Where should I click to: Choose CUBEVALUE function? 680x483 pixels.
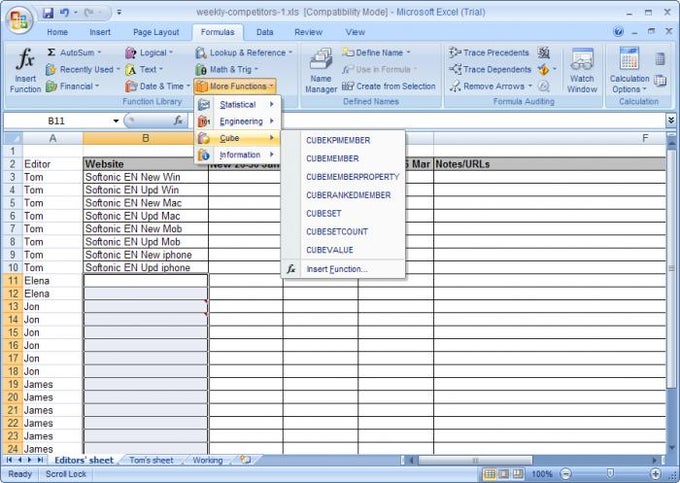(330, 250)
